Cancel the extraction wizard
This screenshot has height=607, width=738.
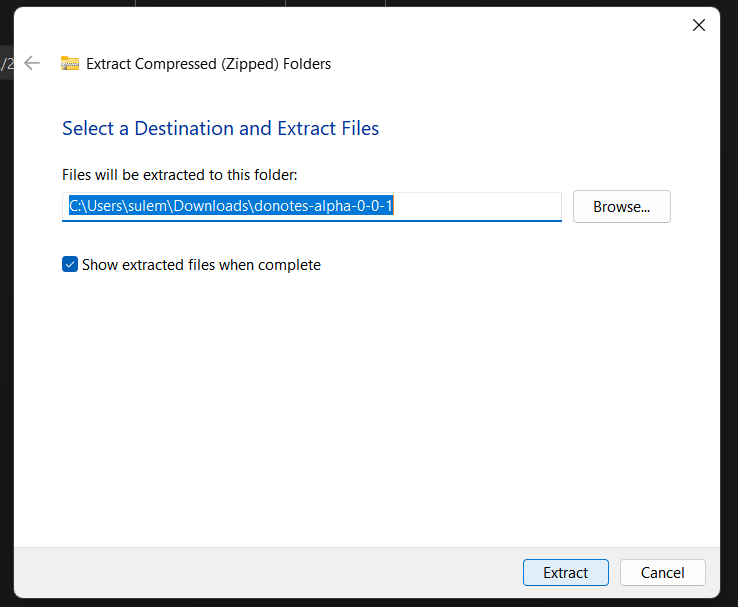(662, 573)
